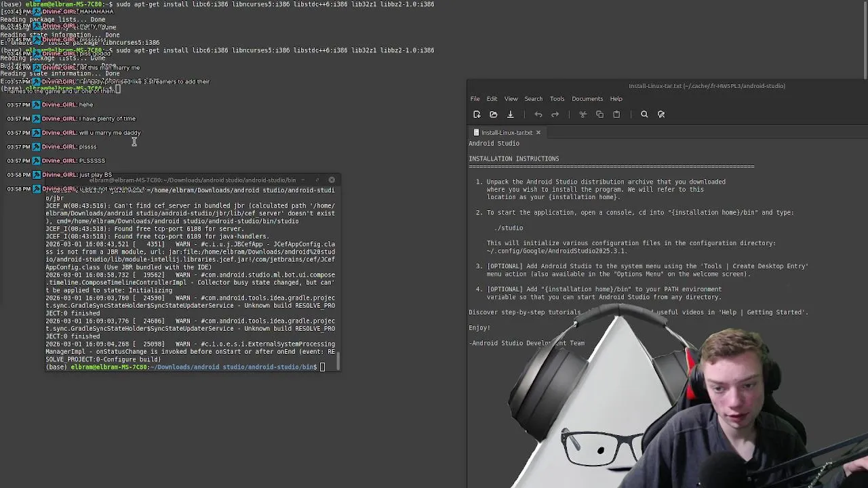Image resolution: width=868 pixels, height=488 pixels.
Task: Click the Redo arrow in editor toolbar
Action: (555, 115)
